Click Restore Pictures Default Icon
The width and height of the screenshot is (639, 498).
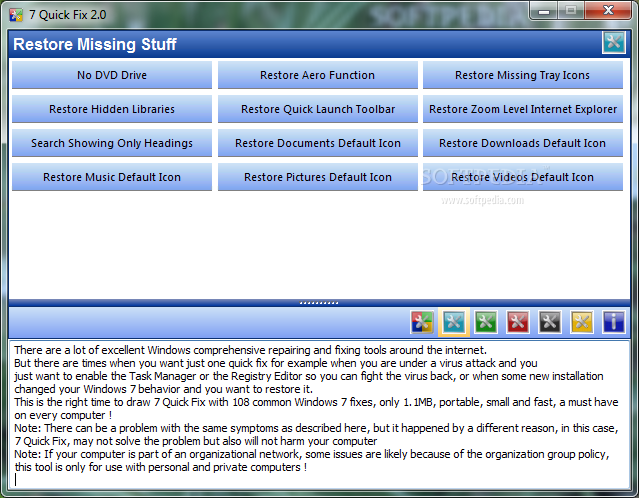tap(317, 177)
